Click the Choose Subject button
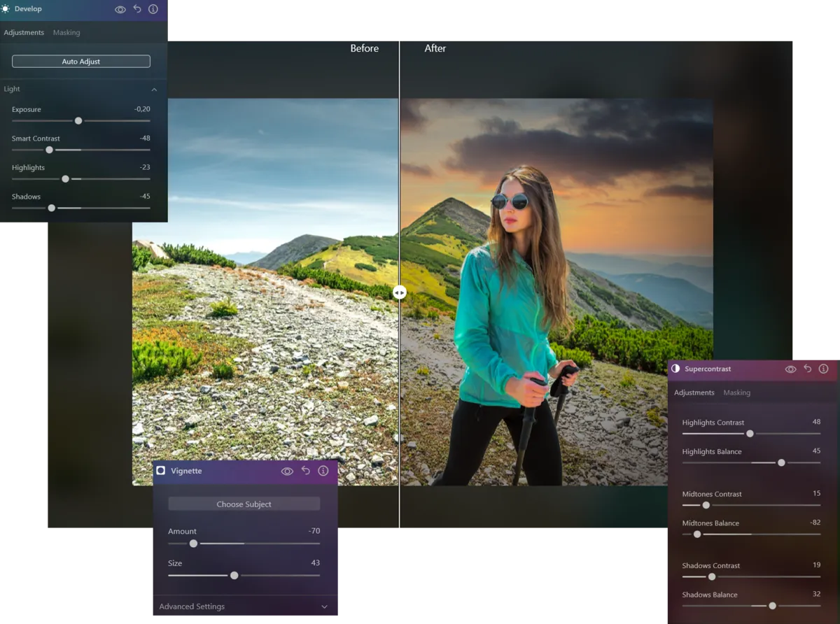 pyautogui.click(x=244, y=504)
